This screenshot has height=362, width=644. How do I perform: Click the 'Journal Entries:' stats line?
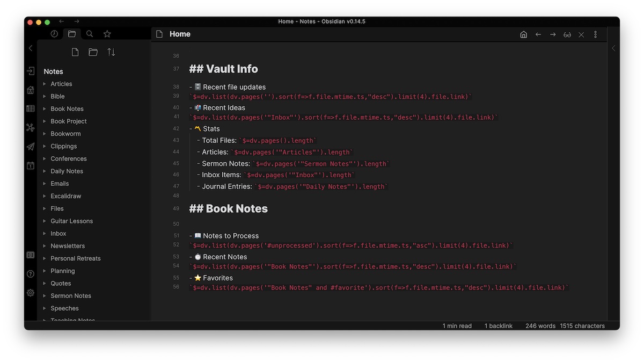[x=292, y=186]
